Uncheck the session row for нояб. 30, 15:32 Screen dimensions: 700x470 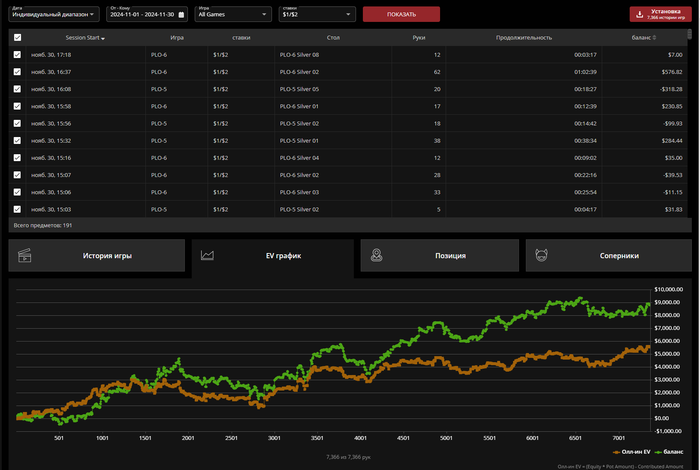click(17, 140)
